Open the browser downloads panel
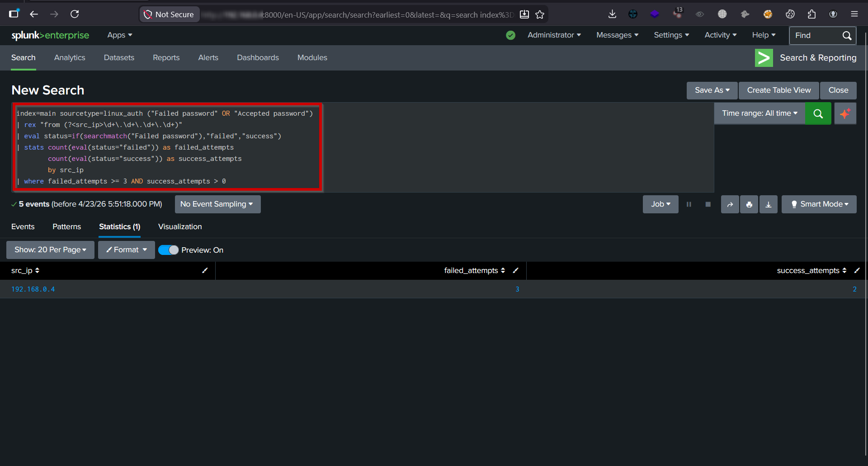The image size is (868, 466). pos(612,14)
